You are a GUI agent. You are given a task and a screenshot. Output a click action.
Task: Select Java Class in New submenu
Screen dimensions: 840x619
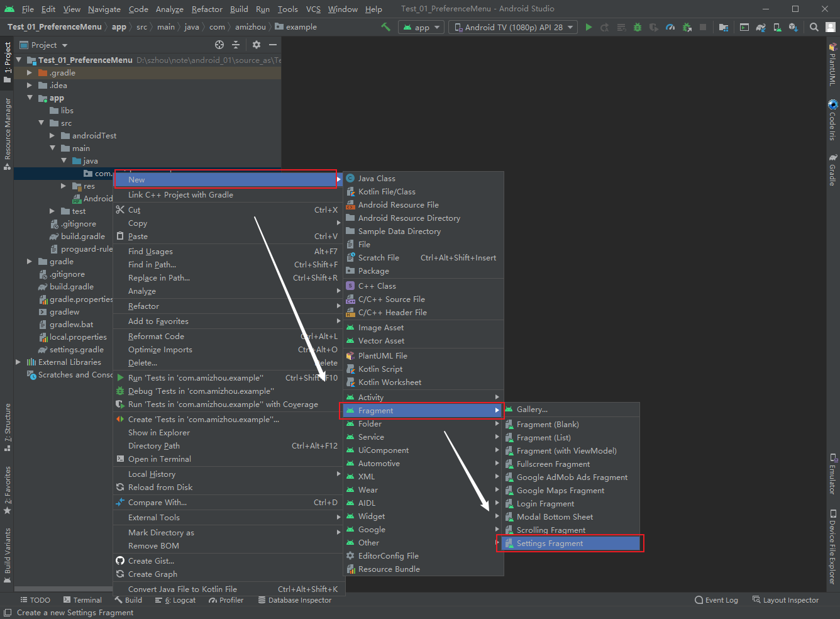(x=424, y=179)
